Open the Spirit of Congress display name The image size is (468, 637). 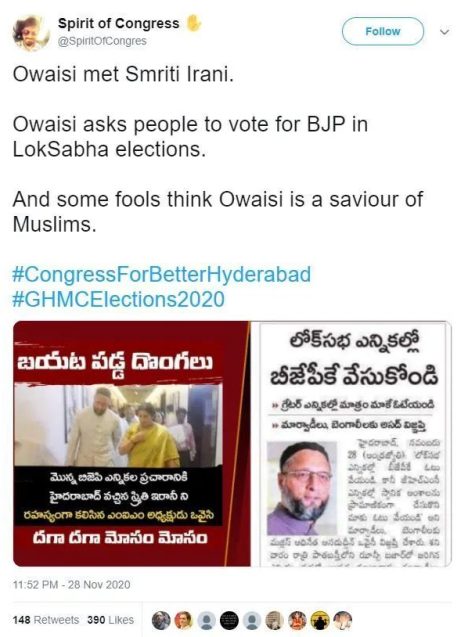pos(118,24)
